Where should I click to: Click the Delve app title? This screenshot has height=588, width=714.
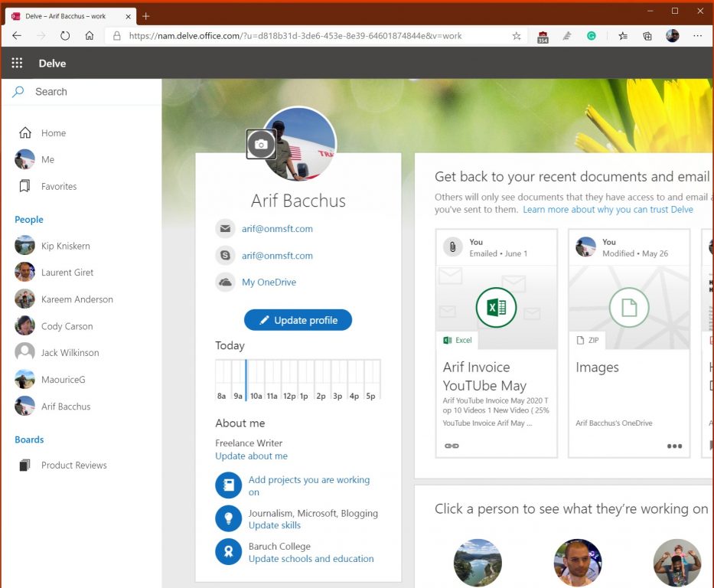(52, 64)
